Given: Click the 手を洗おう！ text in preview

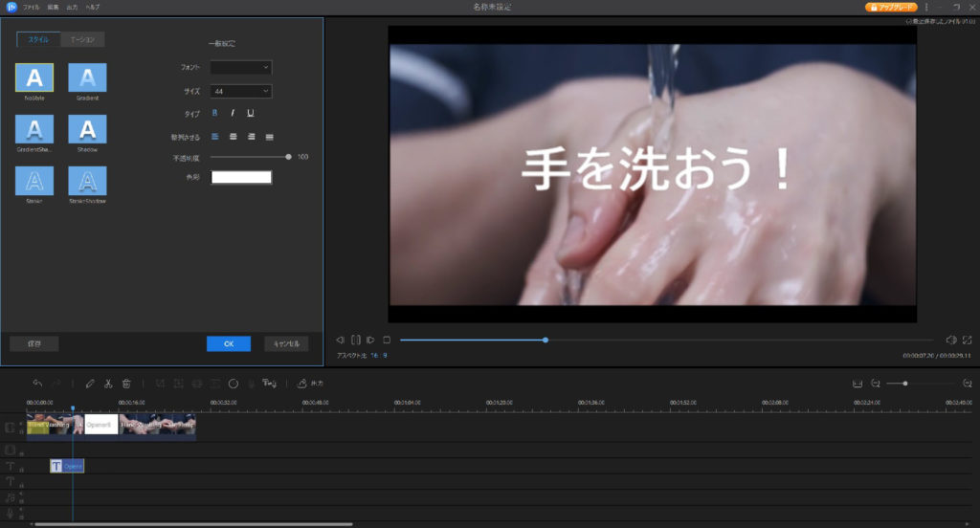Looking at the screenshot, I should point(657,168).
